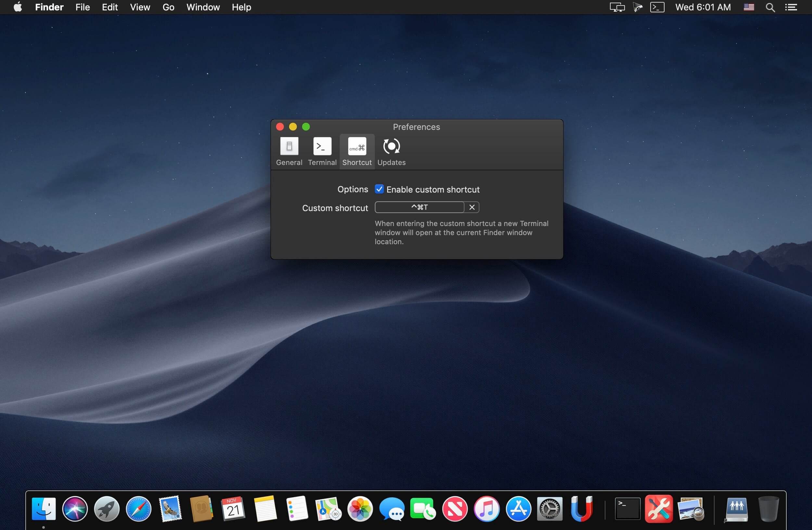Select the Shortcut preferences tab
The height and width of the screenshot is (530, 812).
(357, 151)
